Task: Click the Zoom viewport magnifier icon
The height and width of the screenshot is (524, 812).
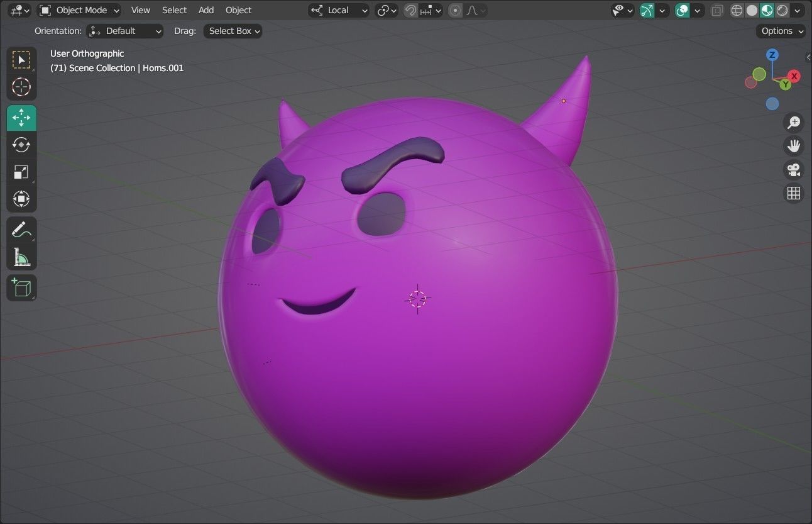Action: tap(794, 122)
